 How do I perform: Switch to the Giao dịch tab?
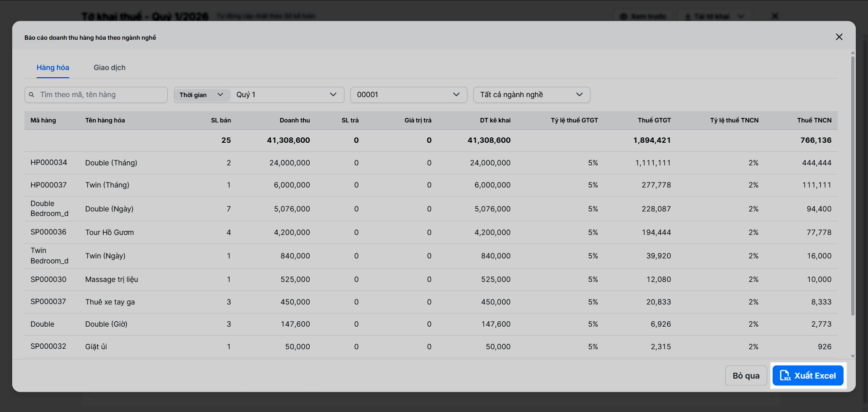point(109,68)
